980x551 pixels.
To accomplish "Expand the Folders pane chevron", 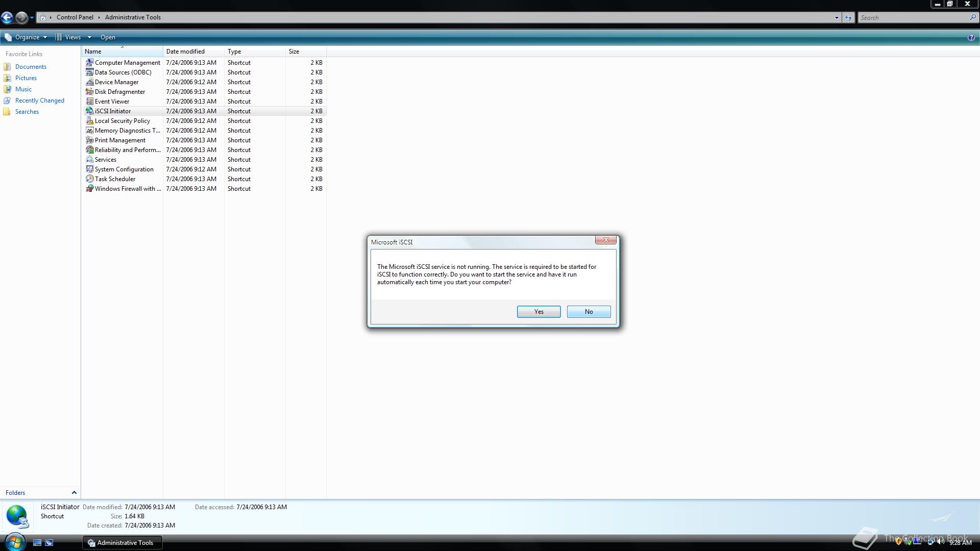I will click(74, 493).
